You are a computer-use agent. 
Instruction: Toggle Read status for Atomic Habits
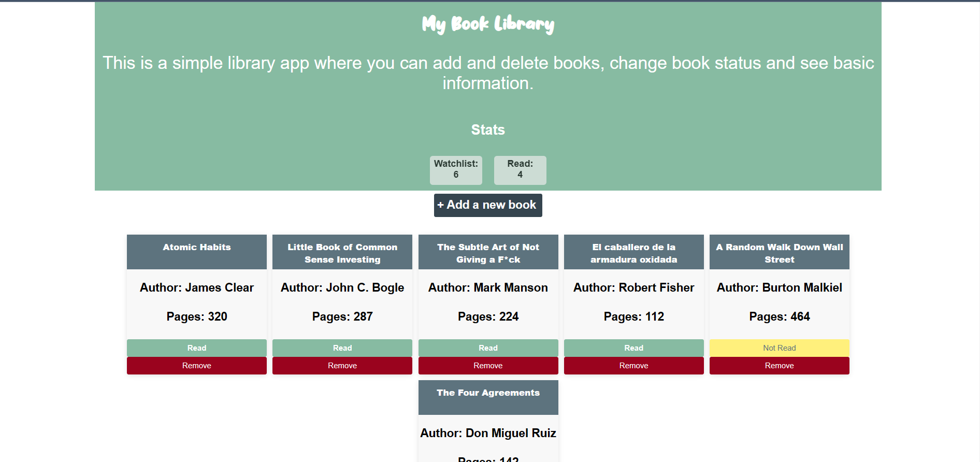197,348
